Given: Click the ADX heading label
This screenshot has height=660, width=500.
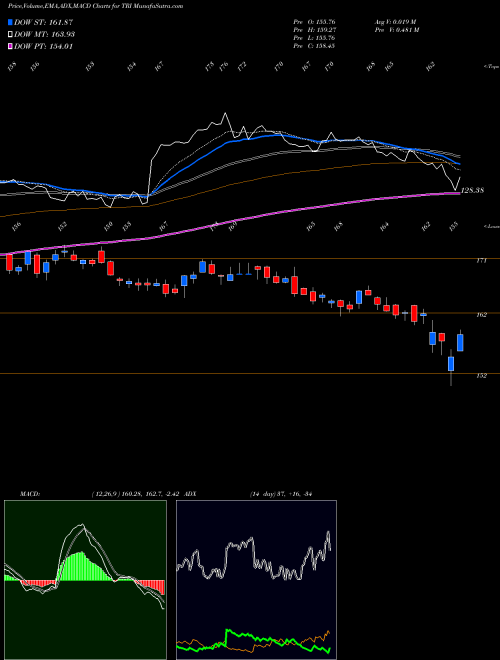Looking at the screenshot, I should click(x=191, y=494).
